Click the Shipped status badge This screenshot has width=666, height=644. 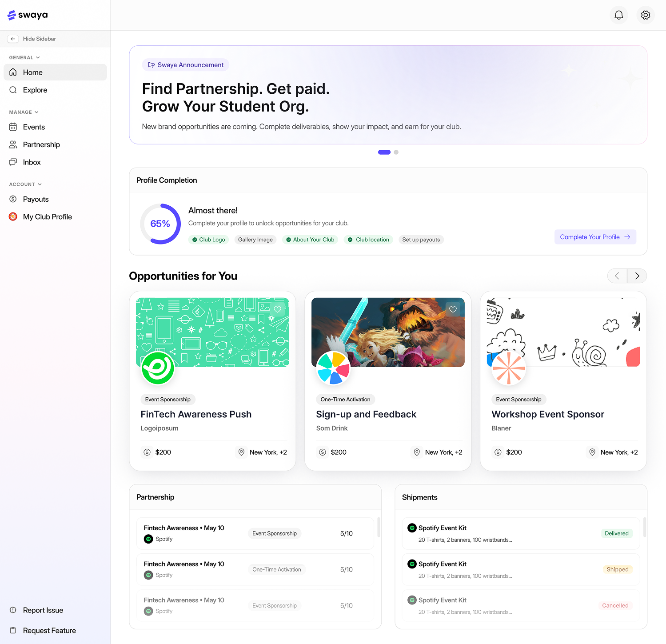(x=618, y=569)
